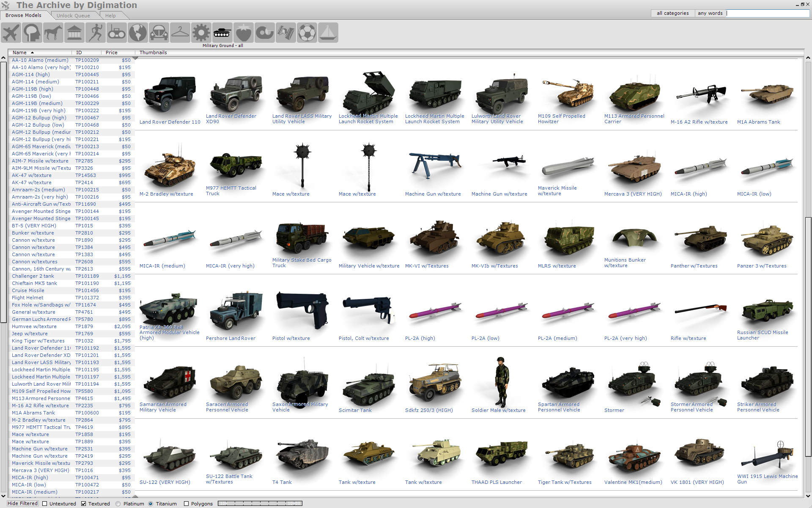Switch to the Browse Models tab
The width and height of the screenshot is (812, 508).
[24, 15]
